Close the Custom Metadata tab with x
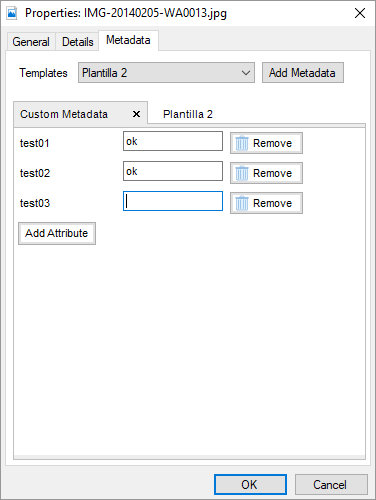Viewport: 376px width, 500px height. coord(136,114)
